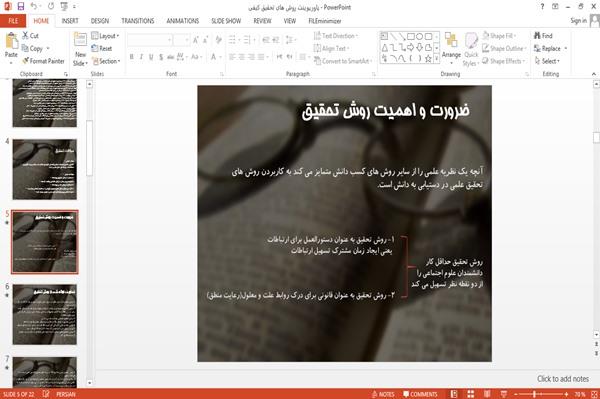Image resolution: width=600 pixels, height=399 pixels.
Task: Click the Undo arrow in title bar
Action: (34, 6)
